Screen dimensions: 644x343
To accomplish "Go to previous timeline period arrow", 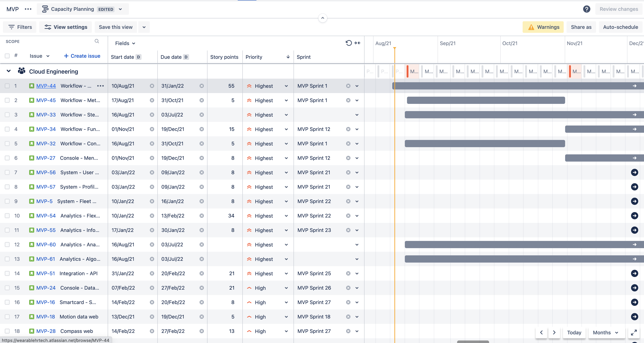I will (x=542, y=333).
